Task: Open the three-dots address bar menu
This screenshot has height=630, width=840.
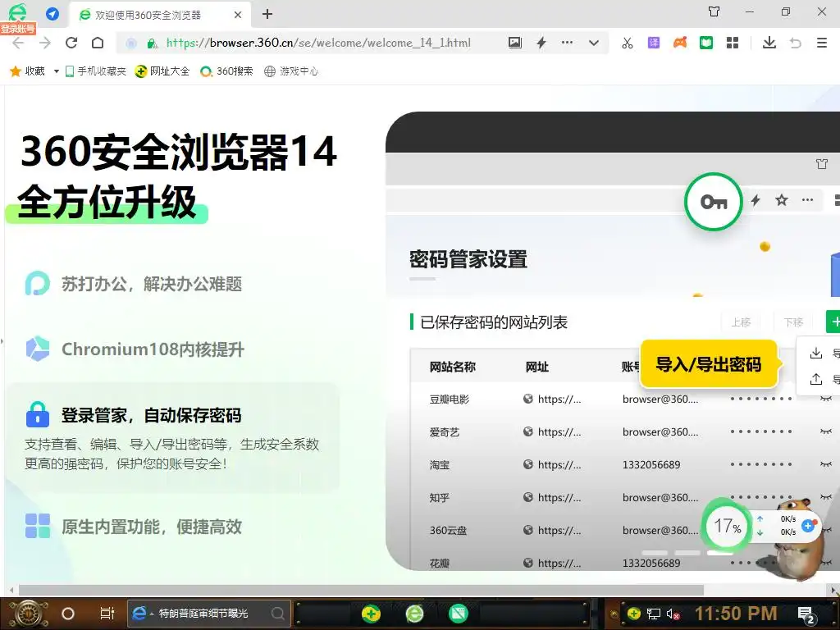Action: click(567, 43)
